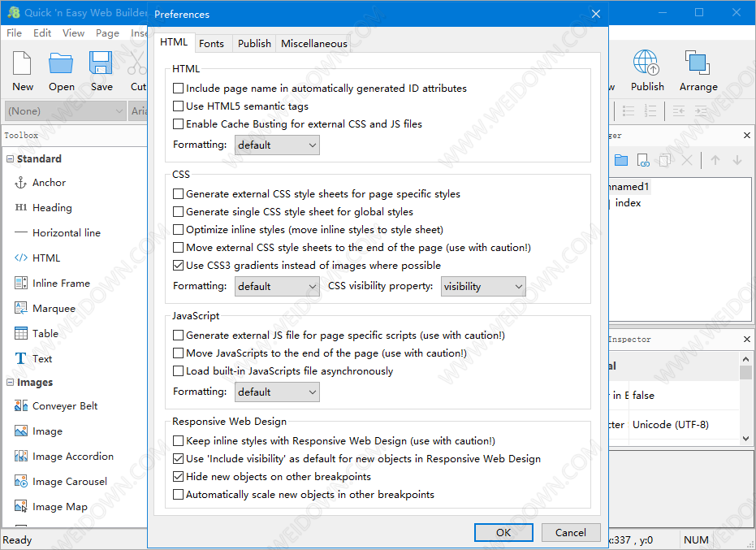Select the HTML tool in Toolbox
The height and width of the screenshot is (550, 756).
pyautogui.click(x=37, y=258)
